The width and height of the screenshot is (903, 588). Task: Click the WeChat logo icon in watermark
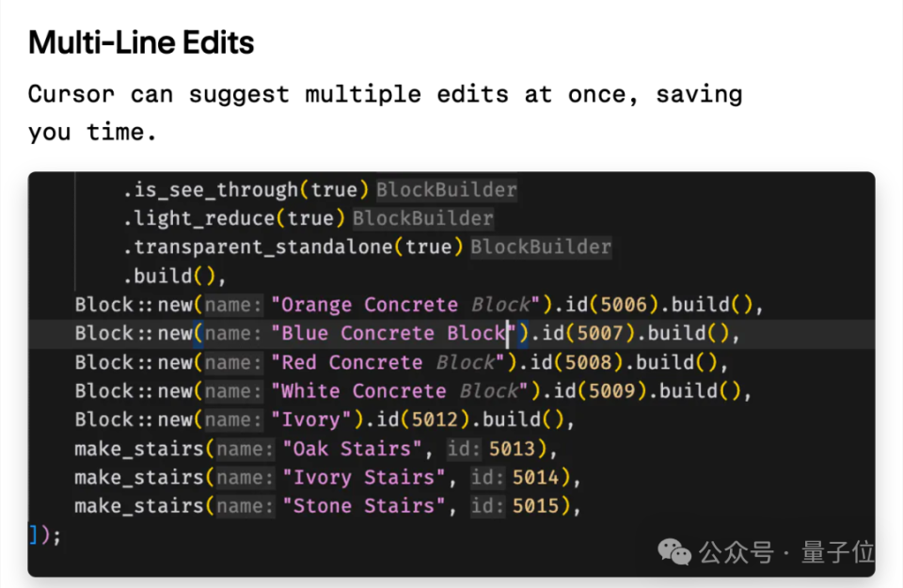(x=674, y=551)
